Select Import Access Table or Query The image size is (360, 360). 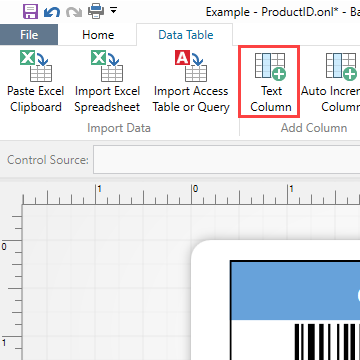[x=191, y=82]
